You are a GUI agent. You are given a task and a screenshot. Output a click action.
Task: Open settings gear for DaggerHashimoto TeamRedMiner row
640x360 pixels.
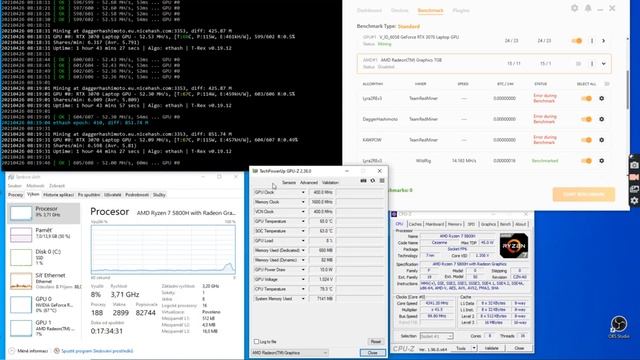click(x=602, y=119)
